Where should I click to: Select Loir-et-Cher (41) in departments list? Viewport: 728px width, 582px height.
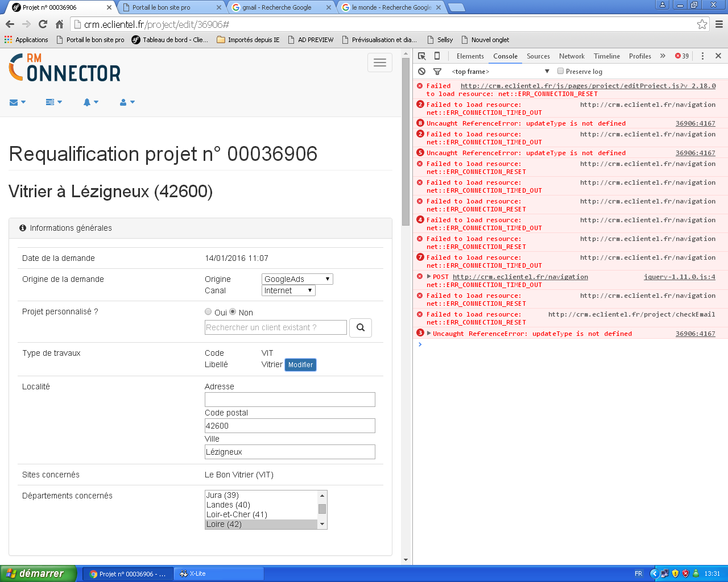click(261, 514)
